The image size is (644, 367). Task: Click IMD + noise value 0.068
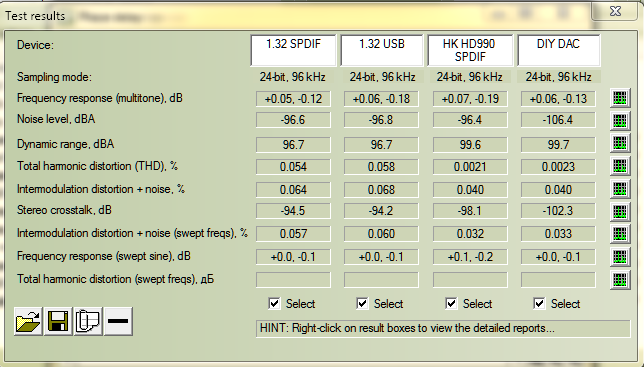click(x=381, y=190)
